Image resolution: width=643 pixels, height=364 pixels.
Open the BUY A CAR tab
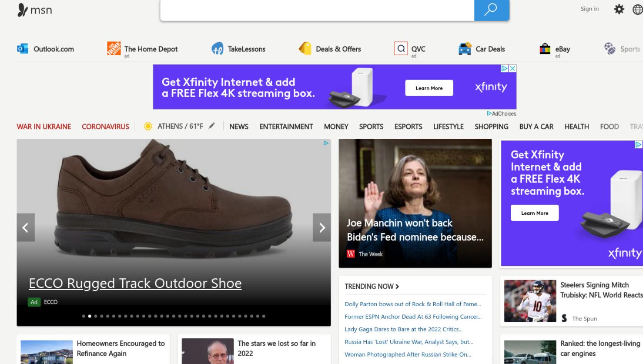point(536,127)
